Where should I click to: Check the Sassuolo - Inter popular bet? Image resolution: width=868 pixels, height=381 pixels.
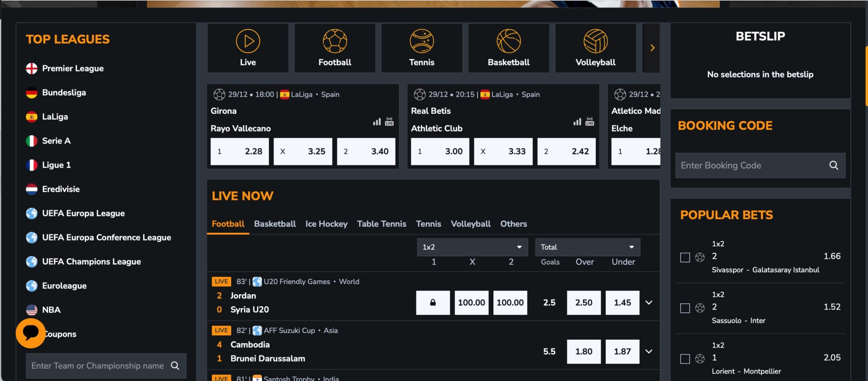coord(685,308)
